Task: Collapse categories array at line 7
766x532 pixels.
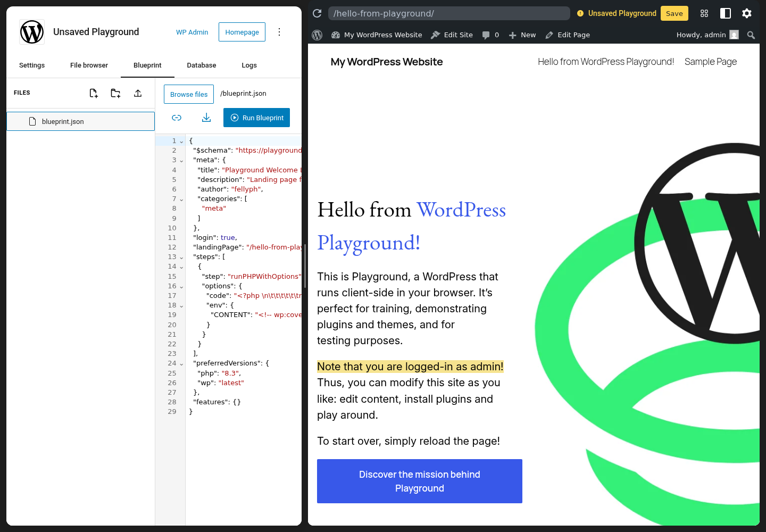Action: (181, 199)
